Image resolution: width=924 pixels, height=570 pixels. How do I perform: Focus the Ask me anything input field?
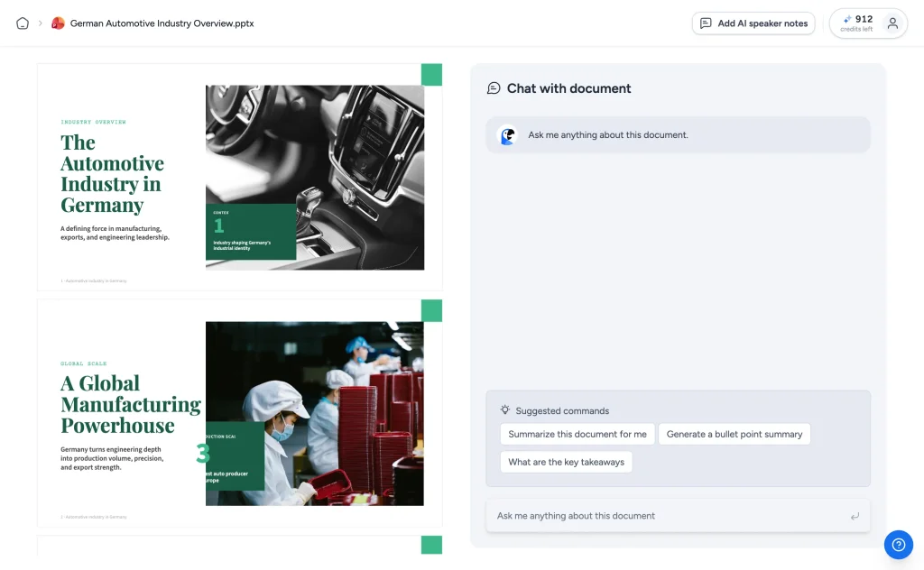tap(678, 516)
